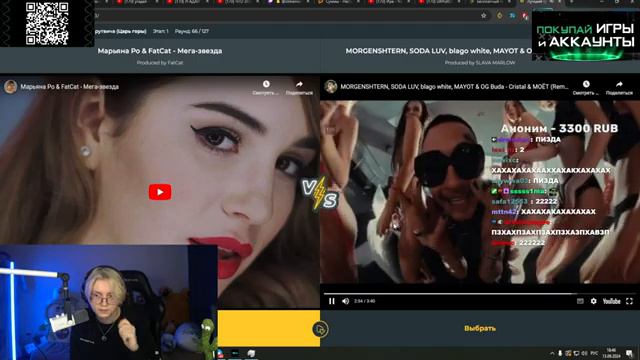640x360 pixels.
Task: Click the VS lightning badge between videos
Action: [x=320, y=194]
